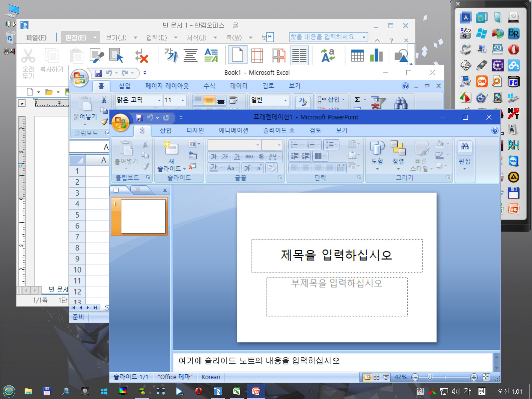The height and width of the screenshot is (399, 532).
Task: Open font name dropdown in PowerPoint
Action: tap(258, 145)
